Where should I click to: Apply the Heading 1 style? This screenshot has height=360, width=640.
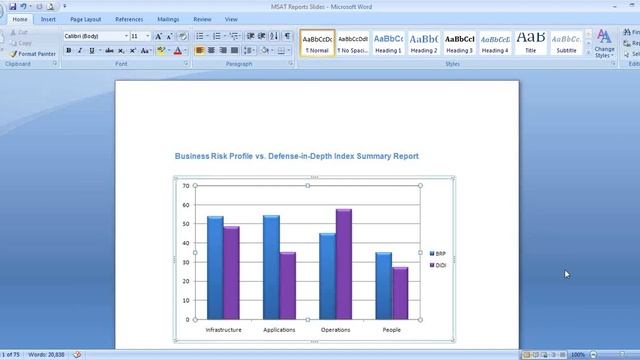pos(389,43)
